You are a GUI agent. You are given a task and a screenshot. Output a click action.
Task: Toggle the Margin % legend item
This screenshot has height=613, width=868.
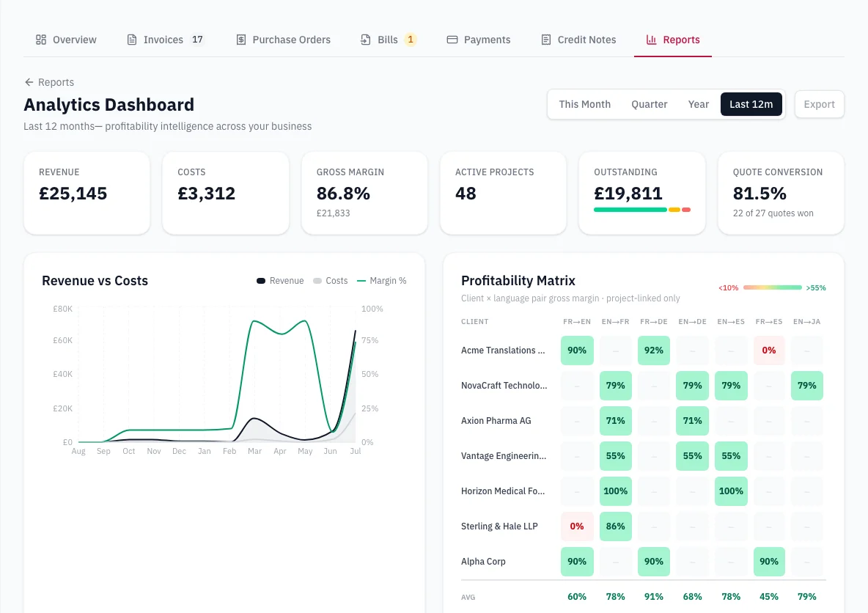382,281
